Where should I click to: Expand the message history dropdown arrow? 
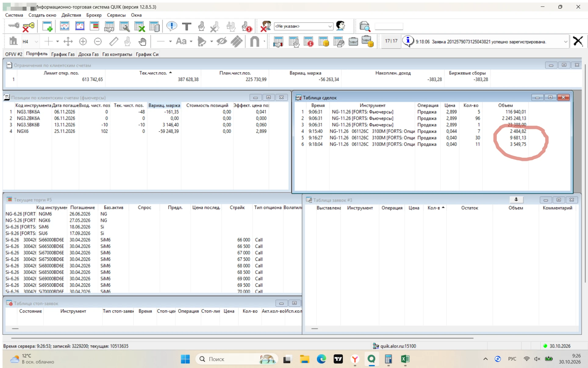tap(566, 42)
